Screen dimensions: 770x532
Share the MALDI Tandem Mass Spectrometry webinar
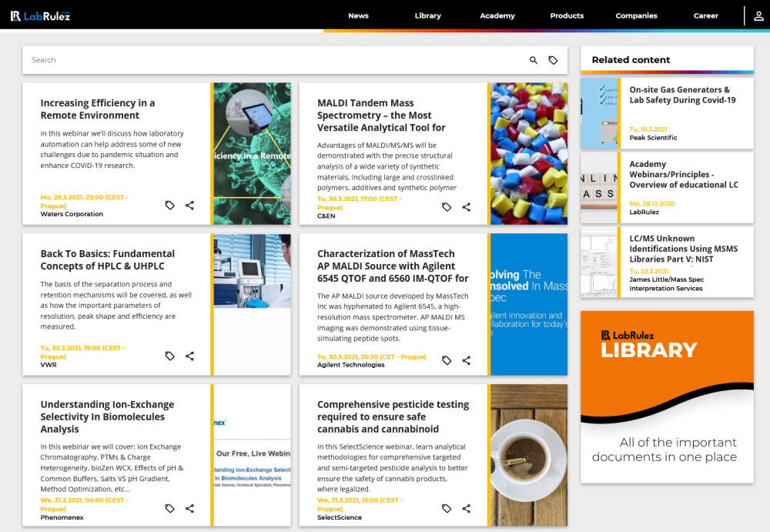pyautogui.click(x=466, y=207)
